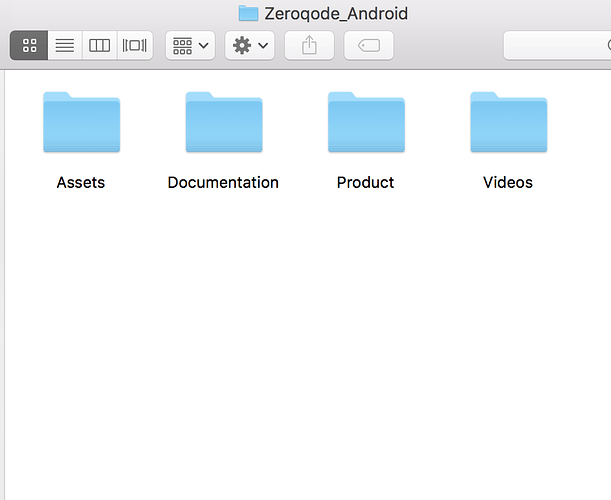The image size is (611, 500).
Task: Select the Documentation folder icon
Action: [x=224, y=122]
